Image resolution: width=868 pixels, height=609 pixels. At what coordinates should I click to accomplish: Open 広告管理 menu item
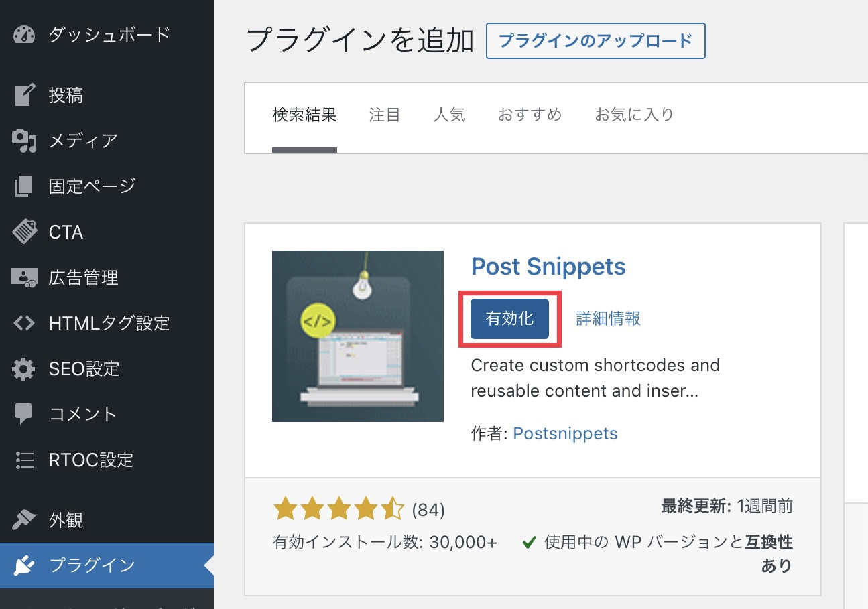pos(107,277)
